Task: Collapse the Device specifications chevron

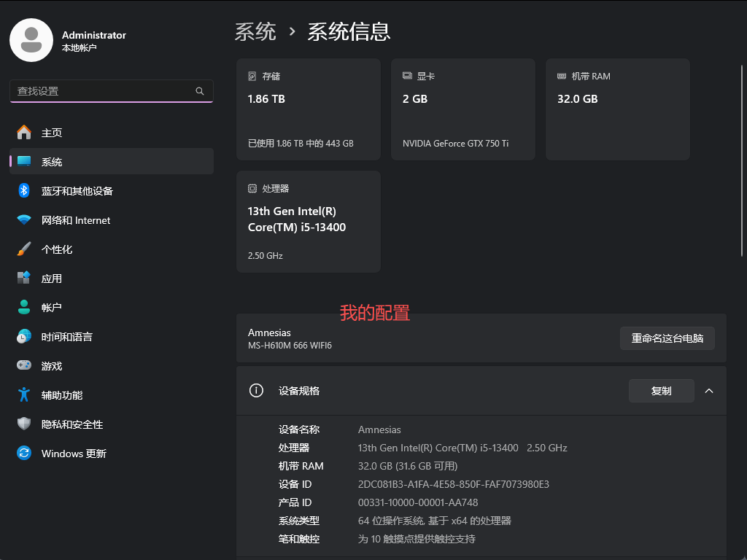Action: (x=708, y=391)
